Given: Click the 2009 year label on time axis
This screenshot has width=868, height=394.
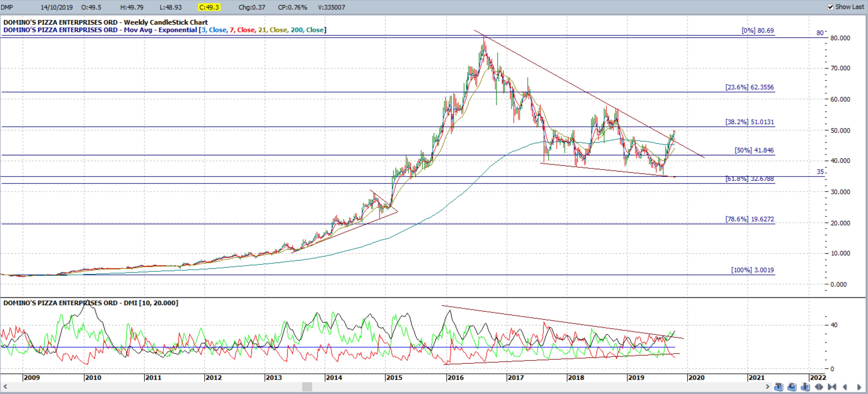Looking at the screenshot, I should [32, 378].
